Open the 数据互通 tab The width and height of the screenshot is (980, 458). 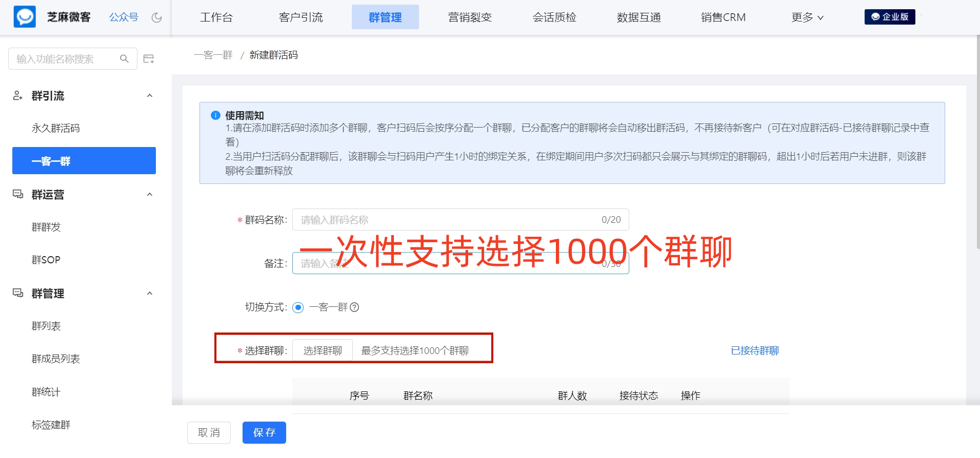639,17
